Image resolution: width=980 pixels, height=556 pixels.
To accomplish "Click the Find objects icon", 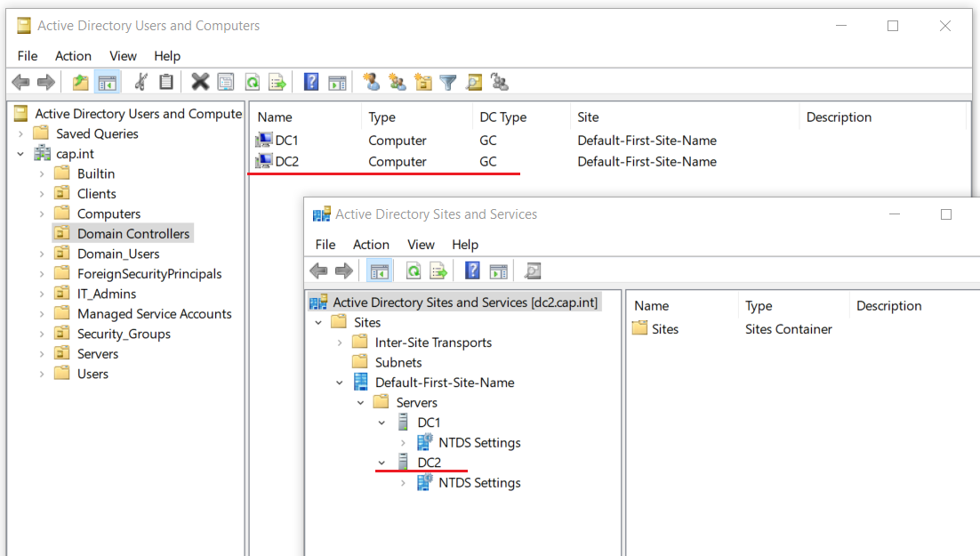I will point(474,82).
